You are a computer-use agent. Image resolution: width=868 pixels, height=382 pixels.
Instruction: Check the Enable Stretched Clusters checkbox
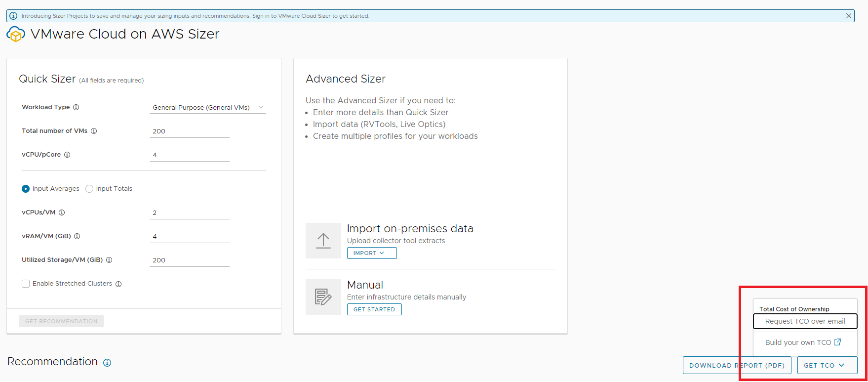pyautogui.click(x=26, y=284)
